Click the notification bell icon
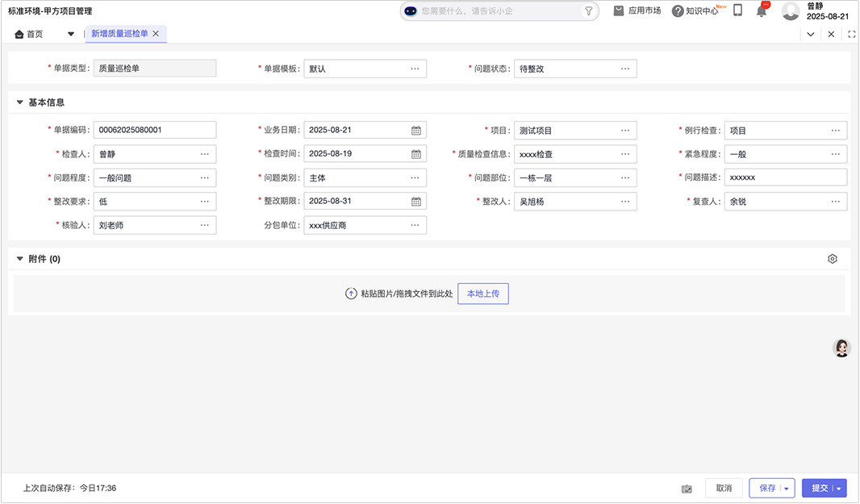 (761, 11)
